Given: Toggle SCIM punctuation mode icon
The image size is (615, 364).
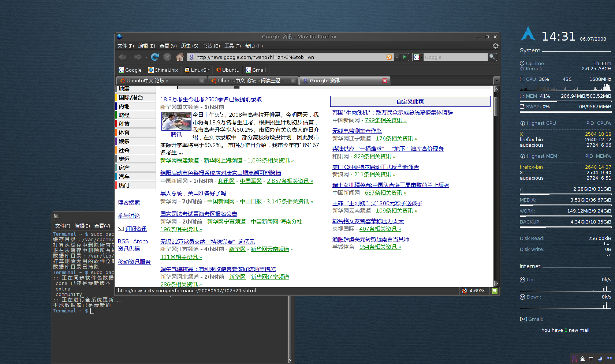Looking at the screenshot, I should coord(609,359).
